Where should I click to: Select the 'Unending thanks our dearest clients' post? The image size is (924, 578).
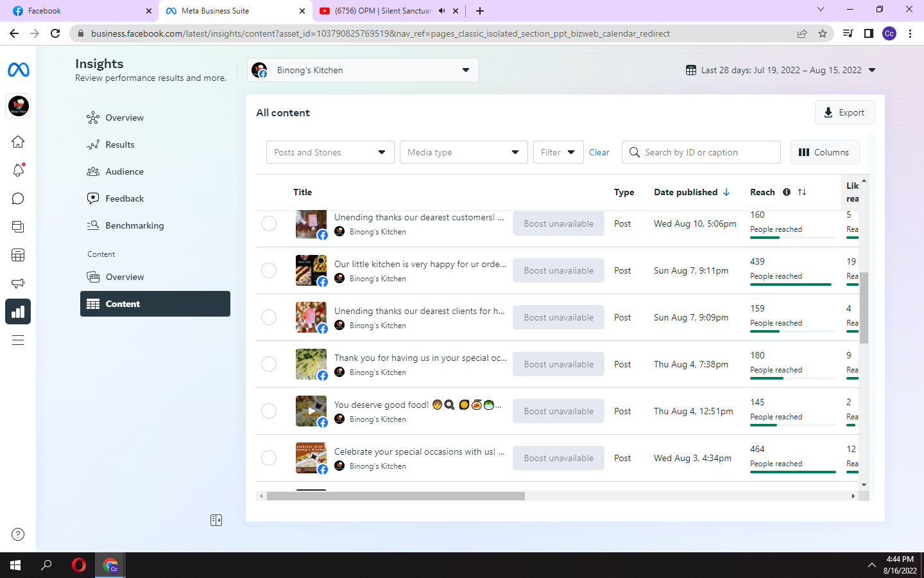point(269,317)
